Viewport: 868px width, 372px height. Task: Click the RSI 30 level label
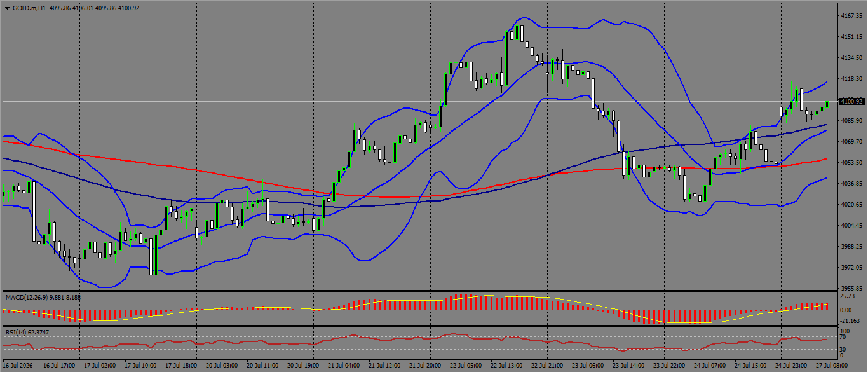coord(843,349)
